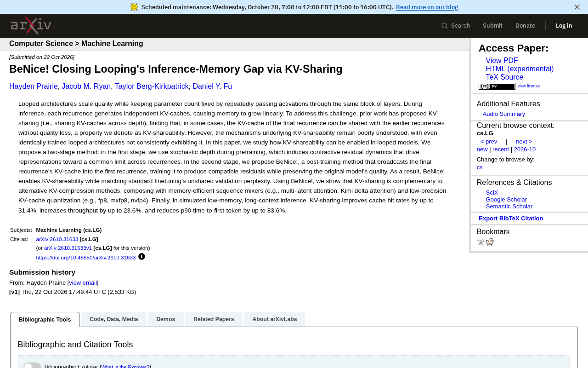Click the Submit link in header

[492, 26]
